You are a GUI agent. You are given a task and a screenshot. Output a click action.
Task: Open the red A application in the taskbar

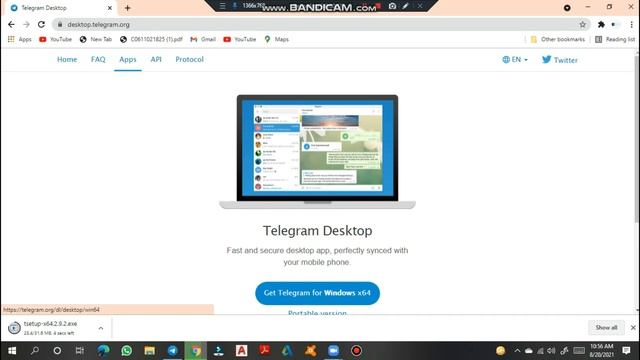242,351
